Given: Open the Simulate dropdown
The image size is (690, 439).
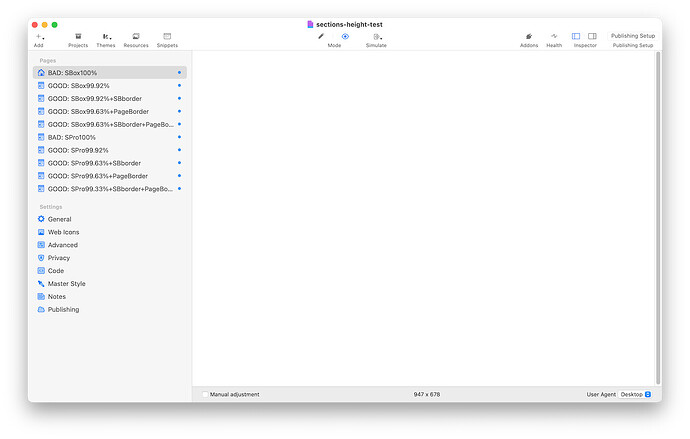Looking at the screenshot, I should 376,40.
